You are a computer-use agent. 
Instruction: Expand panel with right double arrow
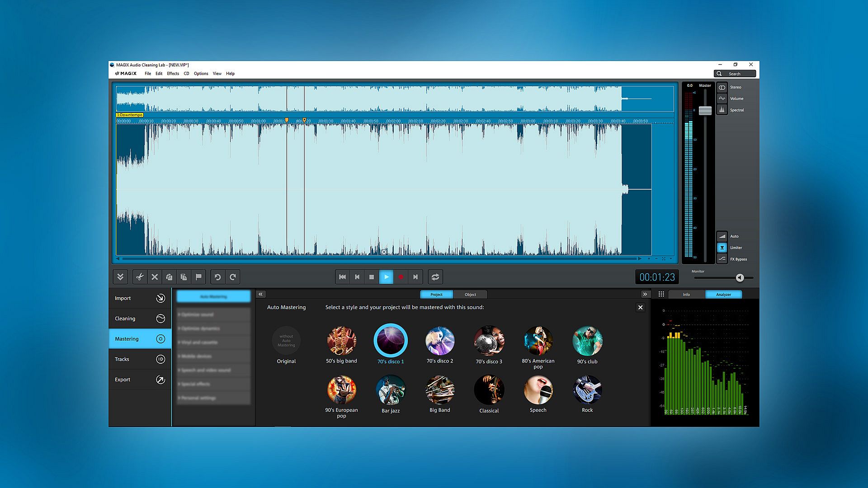click(x=645, y=294)
